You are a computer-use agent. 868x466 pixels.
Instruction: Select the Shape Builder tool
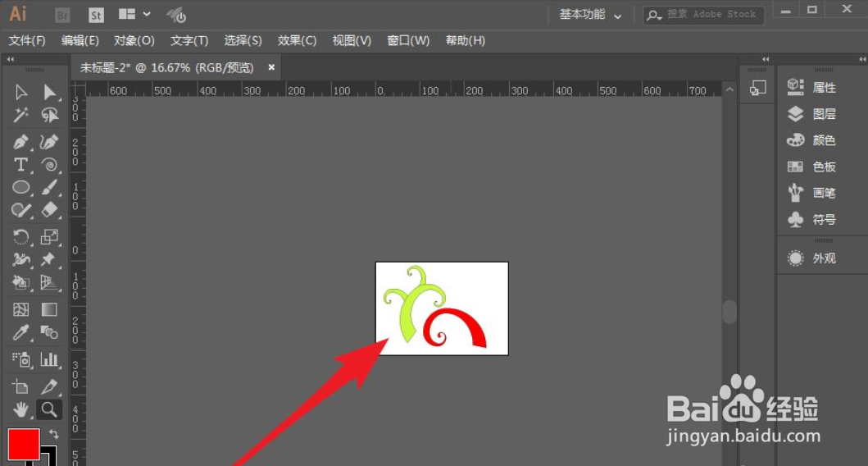pos(21,282)
